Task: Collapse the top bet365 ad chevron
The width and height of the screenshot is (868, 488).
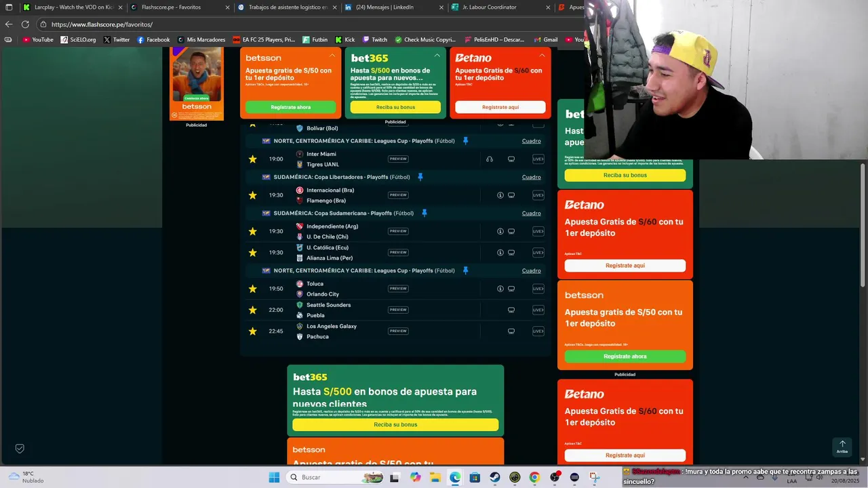Action: pyautogui.click(x=437, y=56)
